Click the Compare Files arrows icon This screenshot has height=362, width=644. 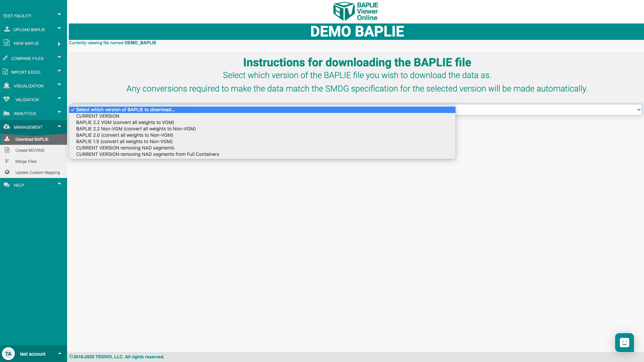click(5, 58)
